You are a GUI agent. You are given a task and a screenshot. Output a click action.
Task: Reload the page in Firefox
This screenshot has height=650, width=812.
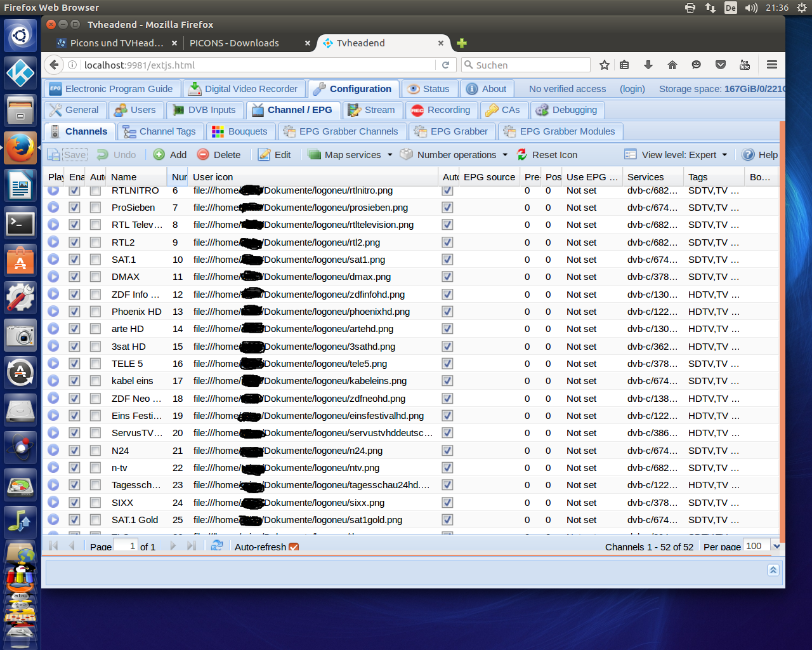[x=445, y=65]
